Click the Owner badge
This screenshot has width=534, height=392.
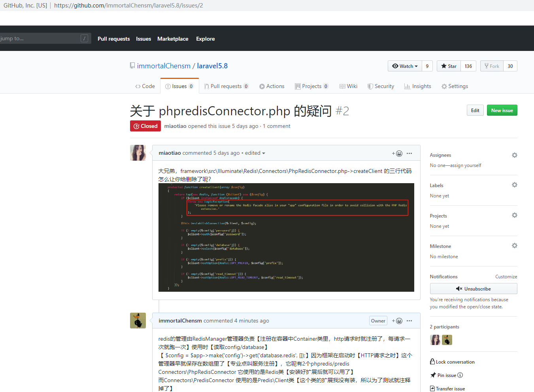coord(378,321)
